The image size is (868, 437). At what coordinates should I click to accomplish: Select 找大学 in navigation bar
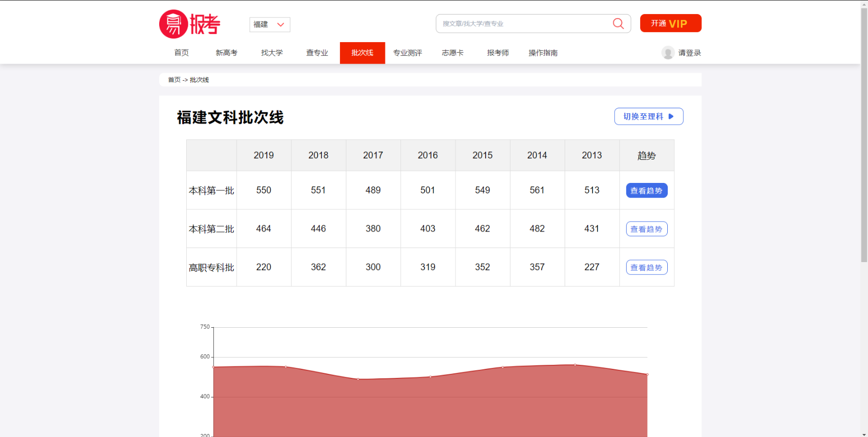click(x=272, y=53)
